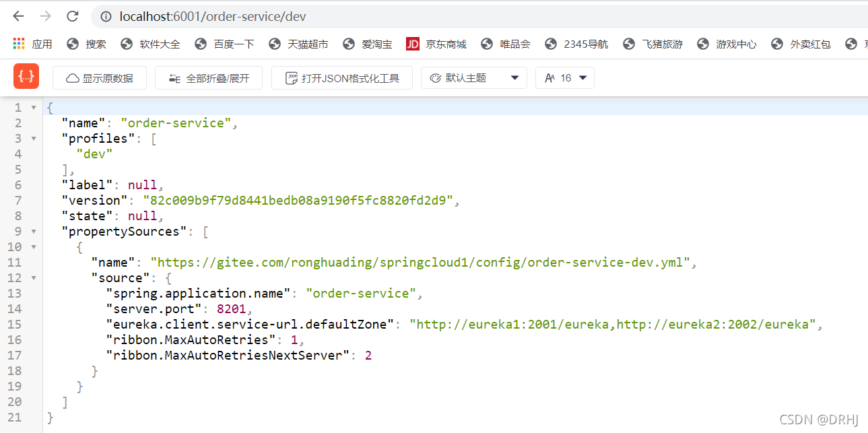The height and width of the screenshot is (433, 868).
Task: Click line number 14 in the gutter
Action: coord(14,309)
